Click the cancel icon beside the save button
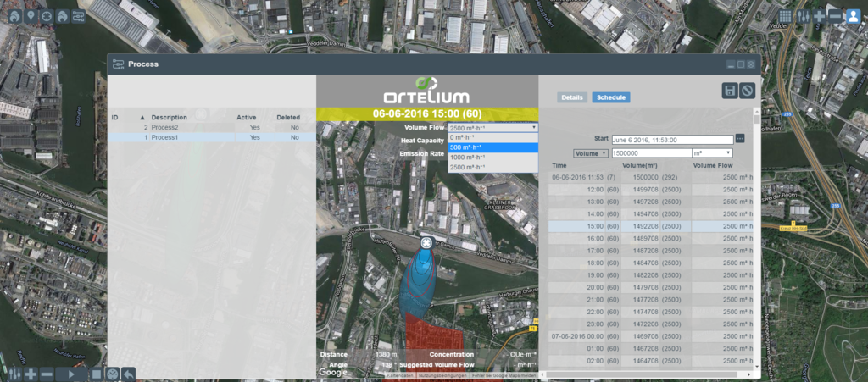Screen dimensions: 868x382 click(x=747, y=91)
